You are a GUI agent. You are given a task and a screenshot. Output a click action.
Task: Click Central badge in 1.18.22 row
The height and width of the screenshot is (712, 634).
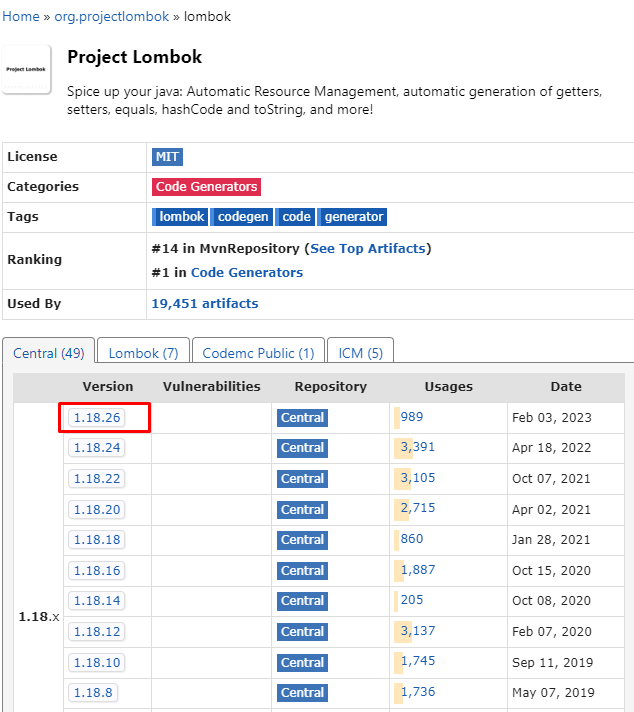click(x=302, y=479)
